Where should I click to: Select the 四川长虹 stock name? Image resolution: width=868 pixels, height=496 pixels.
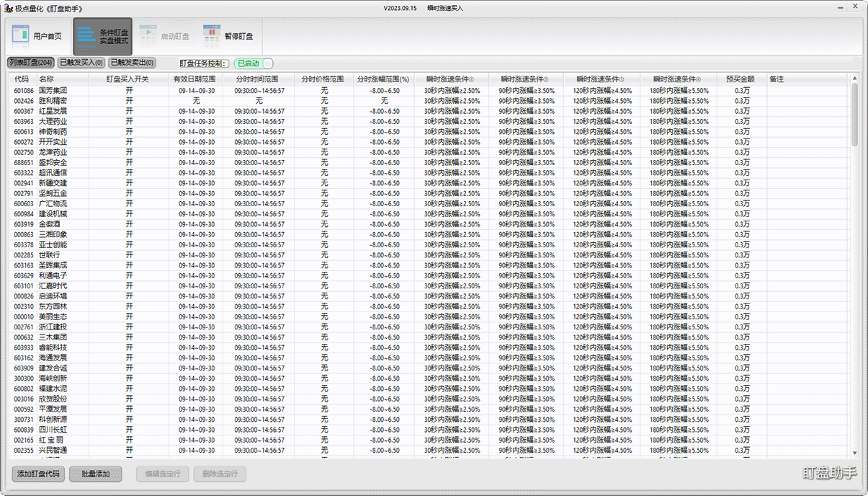coord(53,430)
